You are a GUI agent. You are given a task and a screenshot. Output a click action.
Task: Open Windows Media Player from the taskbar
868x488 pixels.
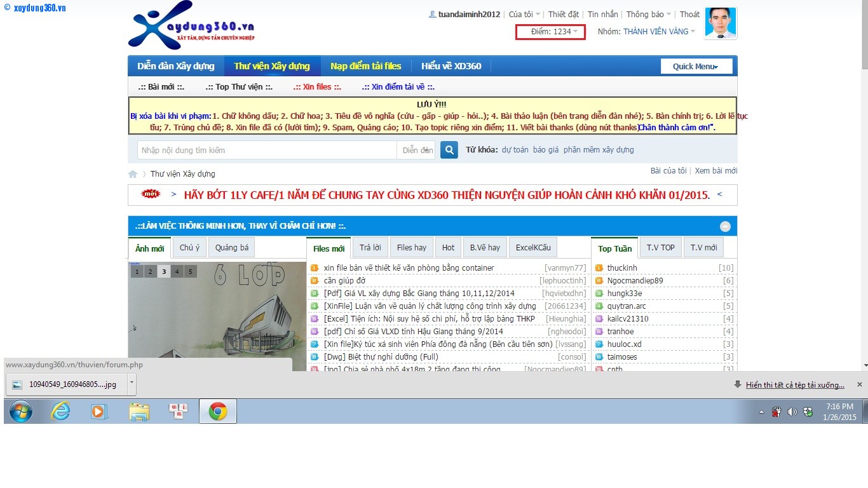pos(99,412)
